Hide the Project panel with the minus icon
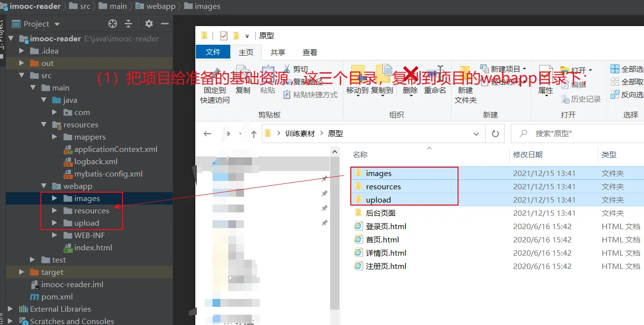 click(x=165, y=24)
